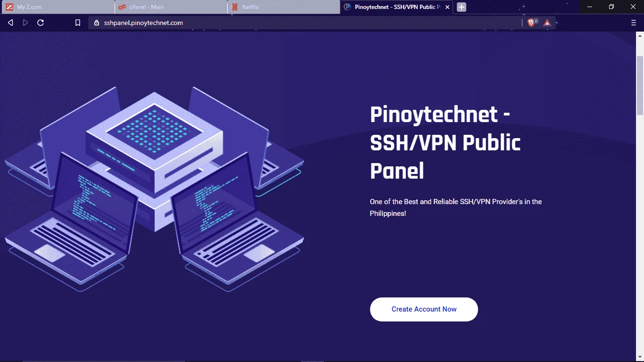The width and height of the screenshot is (644, 362).
Task: View site info via the padlock icon
Action: pos(97,23)
